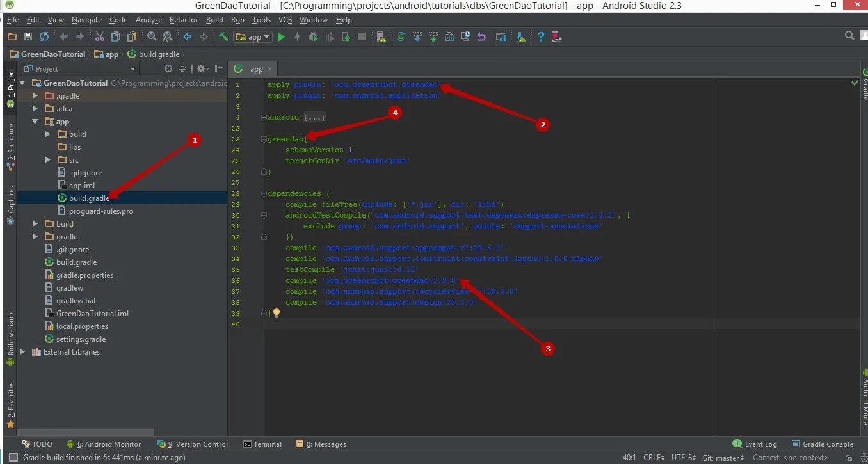Click the Show History clock icon
The height and width of the screenshot is (464, 868).
coord(465,37)
